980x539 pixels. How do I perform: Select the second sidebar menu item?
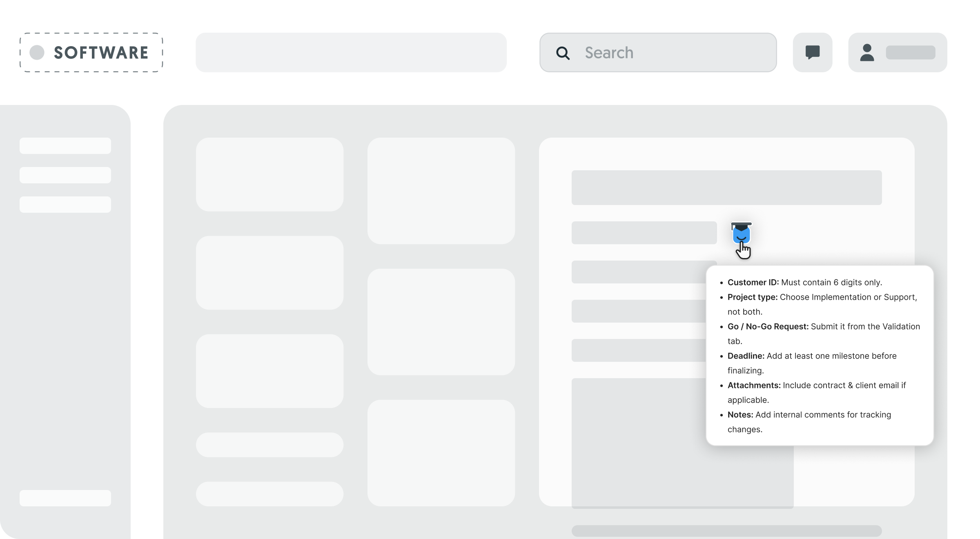pos(65,175)
